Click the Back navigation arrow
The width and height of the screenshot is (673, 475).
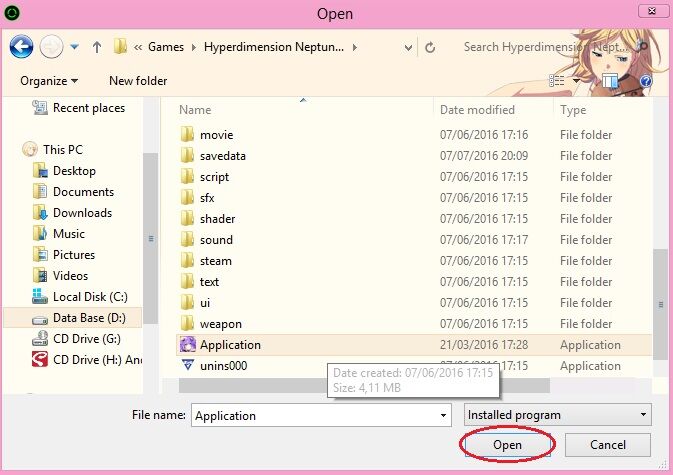[21, 47]
